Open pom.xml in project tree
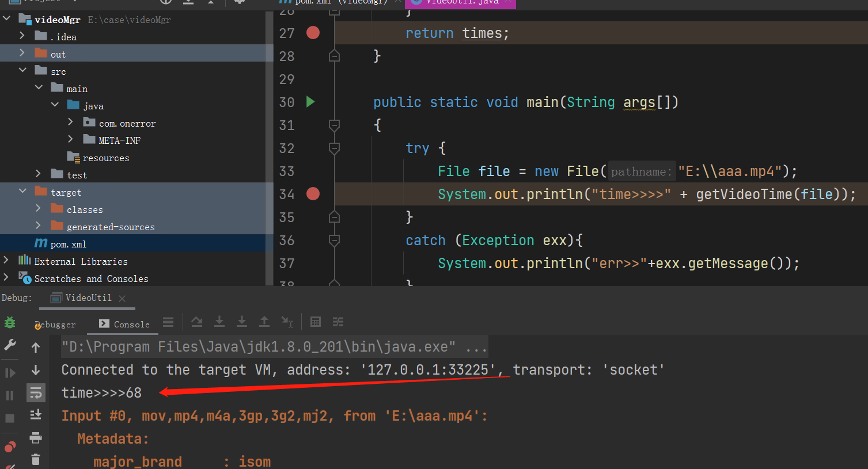This screenshot has width=868, height=469. click(68, 244)
